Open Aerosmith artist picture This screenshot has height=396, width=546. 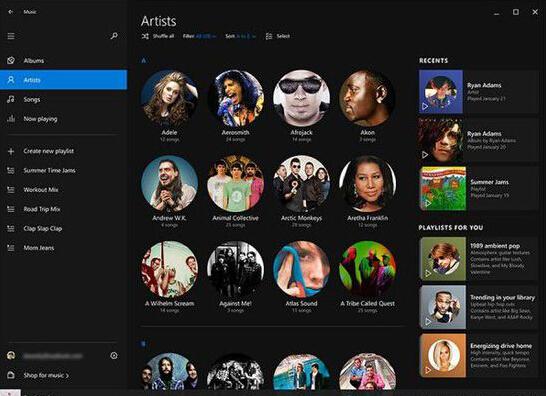236,98
